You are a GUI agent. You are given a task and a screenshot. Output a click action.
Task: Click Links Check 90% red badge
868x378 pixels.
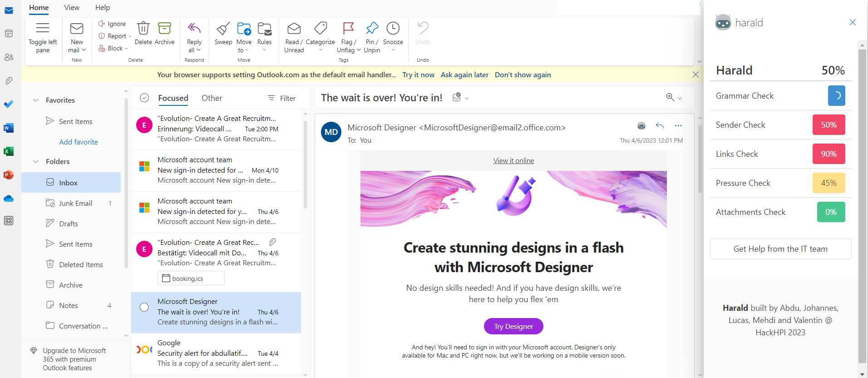[829, 154]
